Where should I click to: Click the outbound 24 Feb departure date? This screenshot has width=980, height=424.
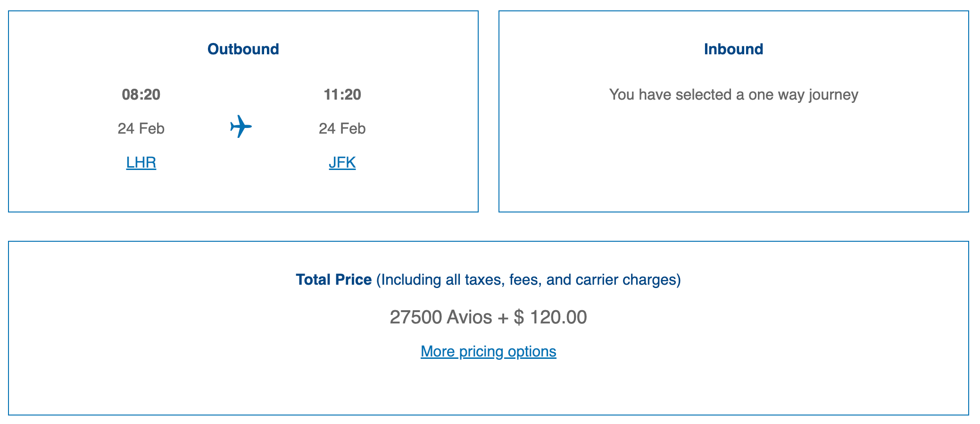[x=141, y=128]
